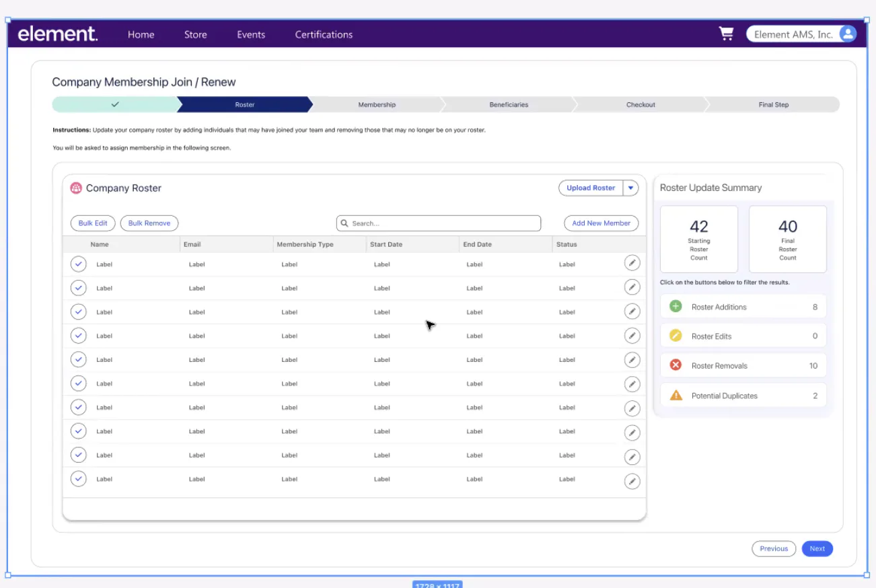
Task: Click the user avatar icon
Action: click(848, 34)
